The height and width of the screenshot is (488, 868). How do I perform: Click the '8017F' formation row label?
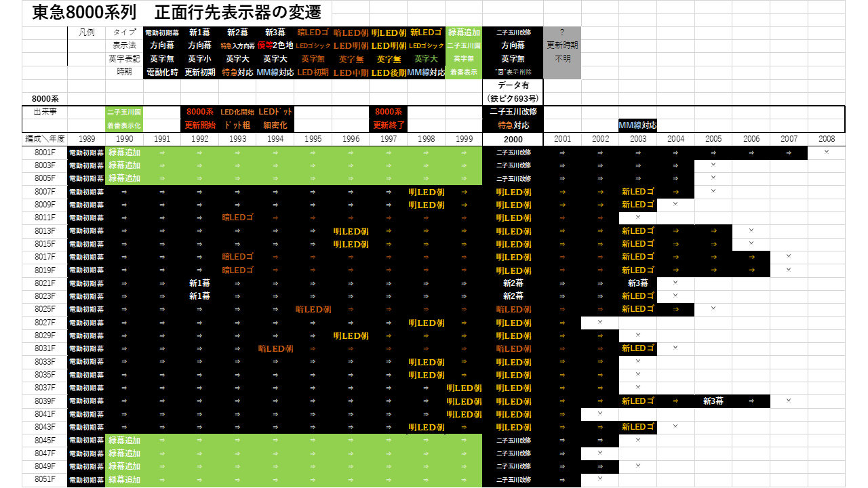[x=44, y=257]
